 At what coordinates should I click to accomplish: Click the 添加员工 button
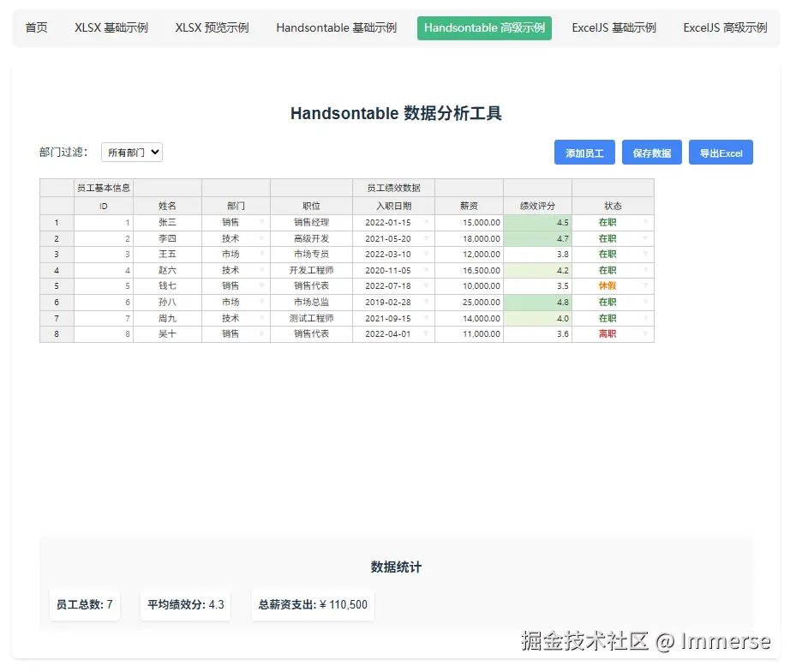[584, 153]
